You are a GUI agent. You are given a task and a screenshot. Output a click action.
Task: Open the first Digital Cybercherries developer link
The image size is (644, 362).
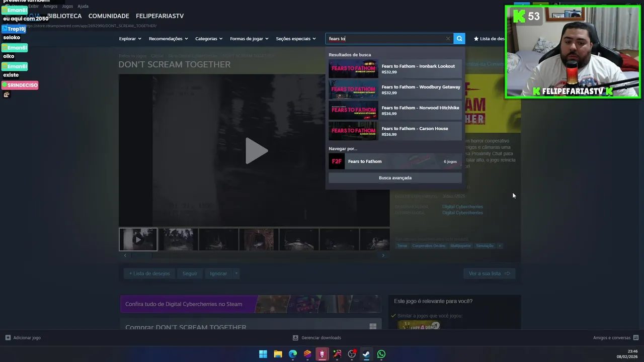[x=462, y=207]
